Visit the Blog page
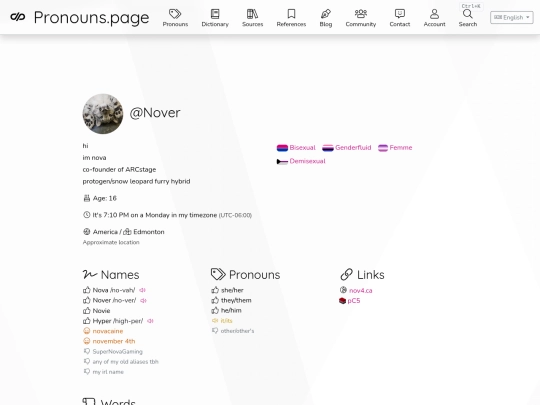 coord(326,18)
